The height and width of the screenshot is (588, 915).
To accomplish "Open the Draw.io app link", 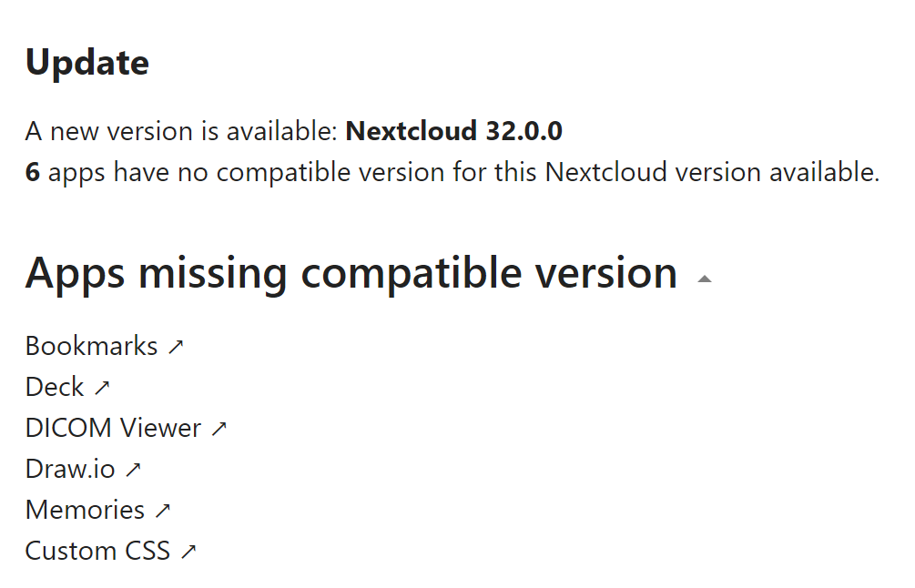I will (x=70, y=469).
